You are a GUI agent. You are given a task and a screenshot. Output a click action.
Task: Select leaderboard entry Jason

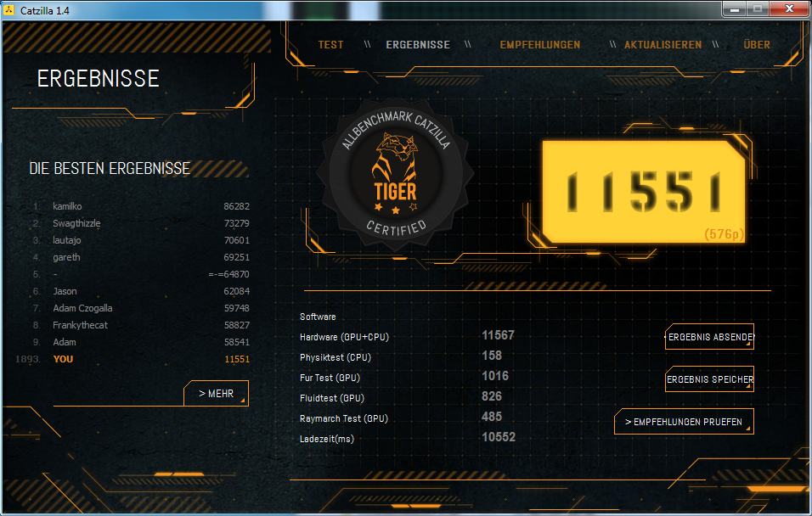65,291
